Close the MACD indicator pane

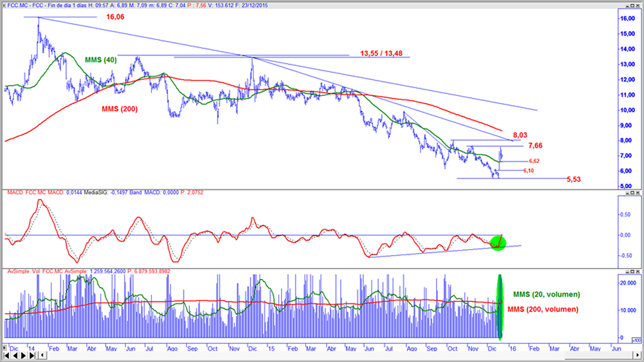click(638, 193)
